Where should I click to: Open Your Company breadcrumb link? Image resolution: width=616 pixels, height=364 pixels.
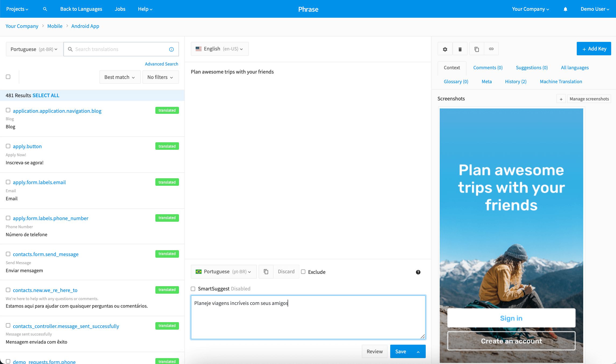tap(22, 26)
